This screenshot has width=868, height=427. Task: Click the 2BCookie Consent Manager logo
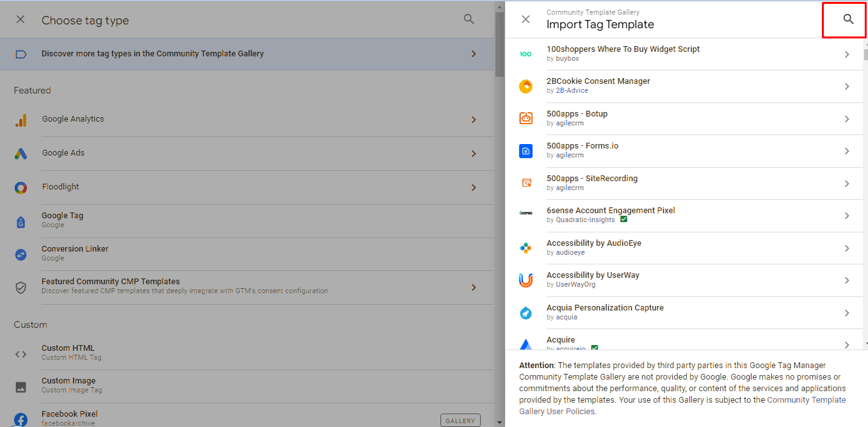(x=526, y=86)
